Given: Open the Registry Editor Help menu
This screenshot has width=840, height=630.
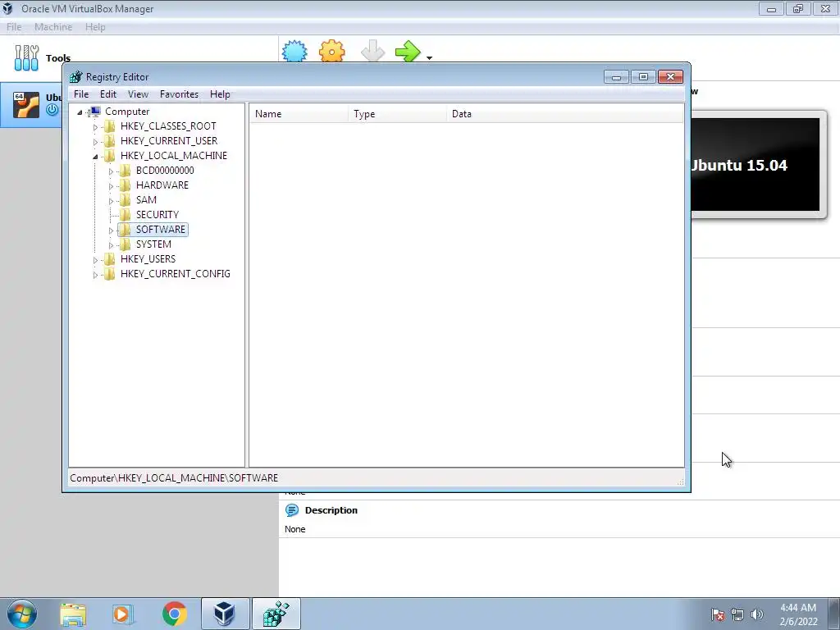Looking at the screenshot, I should 220,94.
